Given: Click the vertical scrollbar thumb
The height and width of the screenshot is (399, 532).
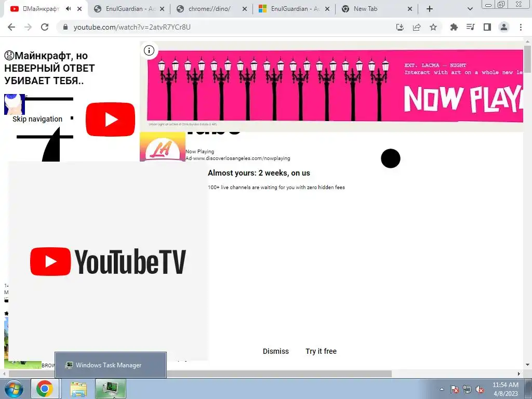Looking at the screenshot, I should point(527,58).
